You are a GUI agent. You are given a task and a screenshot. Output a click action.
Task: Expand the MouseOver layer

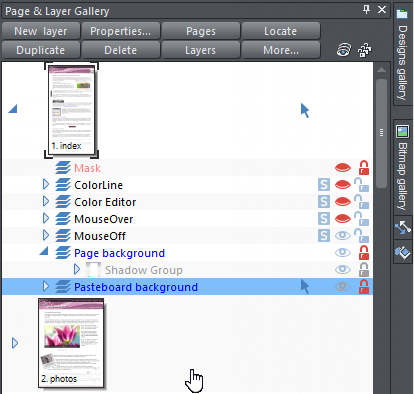[x=46, y=218]
